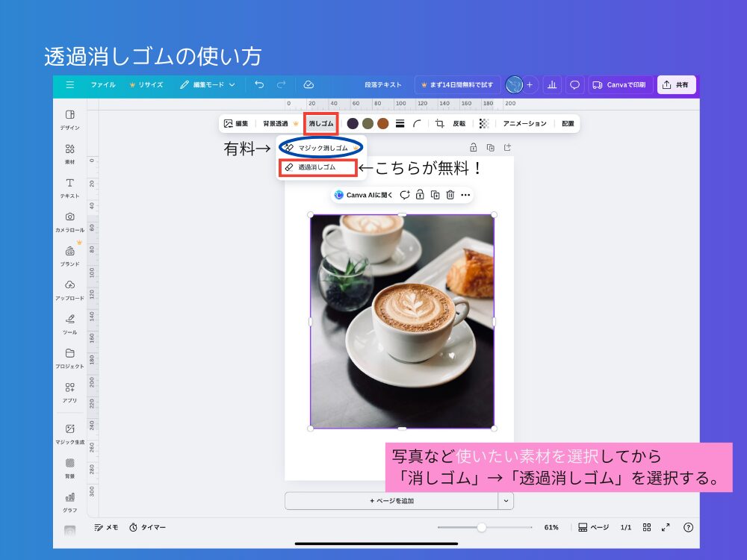Open the ファイル menu
747x560 pixels.
104,84
